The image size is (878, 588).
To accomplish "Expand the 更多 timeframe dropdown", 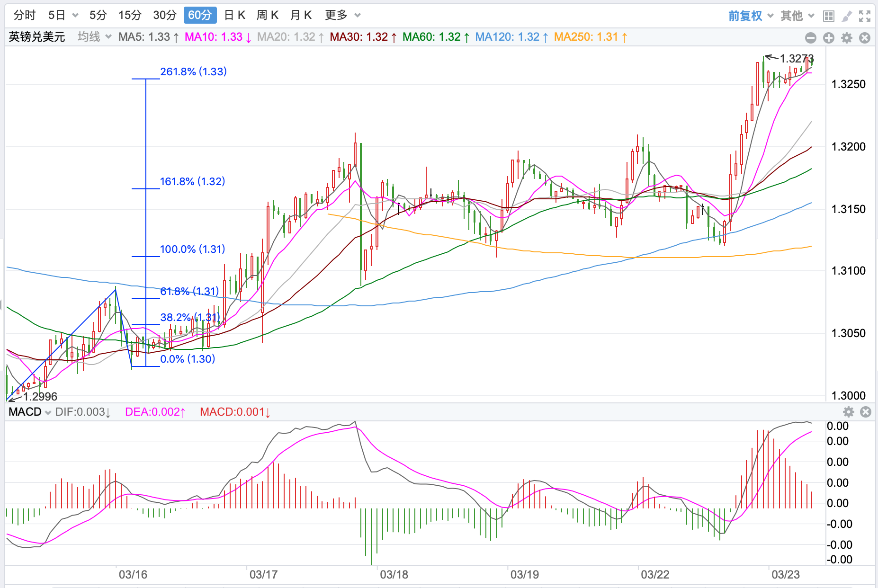I will pyautogui.click(x=343, y=15).
